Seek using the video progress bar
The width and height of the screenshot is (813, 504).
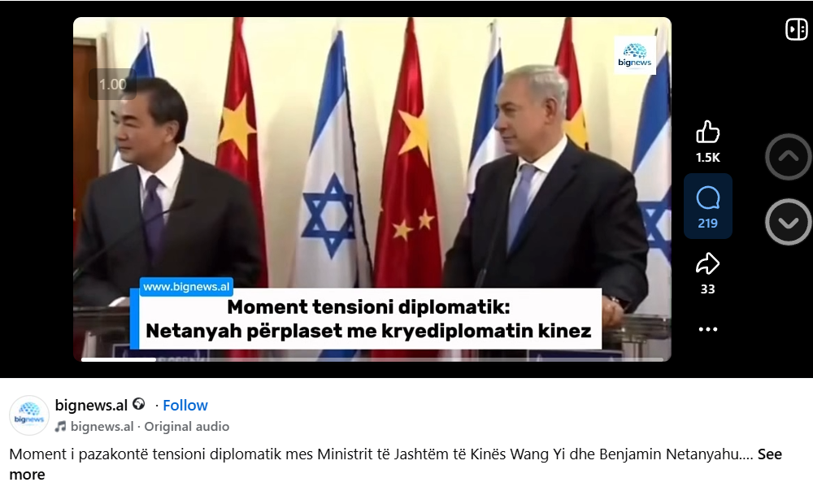(372, 358)
